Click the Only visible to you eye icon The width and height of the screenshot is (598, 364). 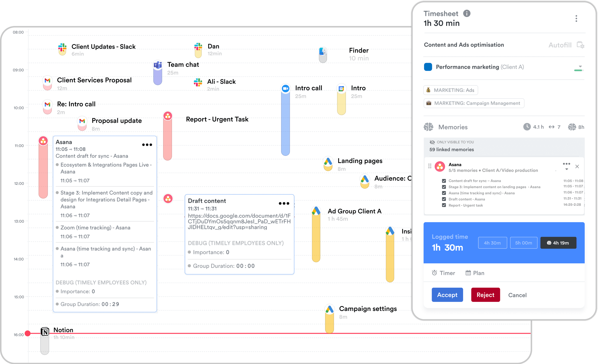[x=432, y=142]
